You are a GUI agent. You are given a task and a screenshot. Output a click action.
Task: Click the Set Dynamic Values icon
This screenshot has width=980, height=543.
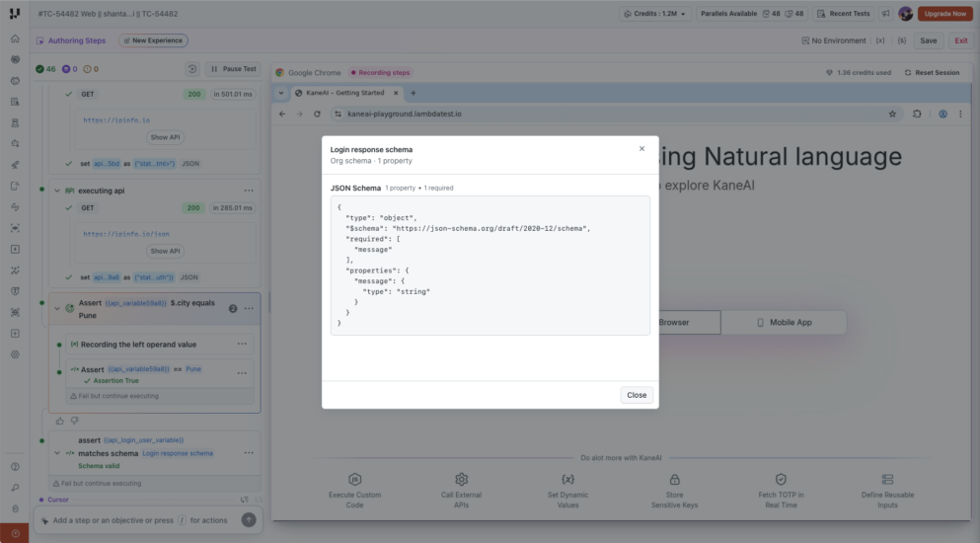567,480
